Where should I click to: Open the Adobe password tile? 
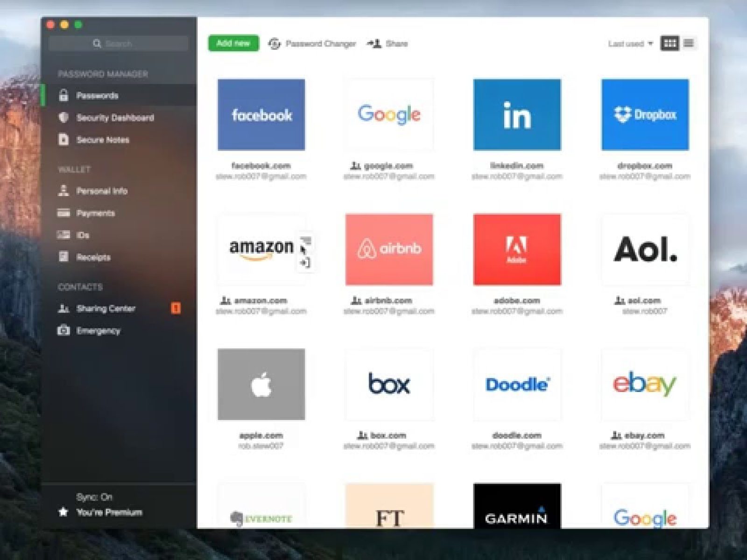coord(517,250)
